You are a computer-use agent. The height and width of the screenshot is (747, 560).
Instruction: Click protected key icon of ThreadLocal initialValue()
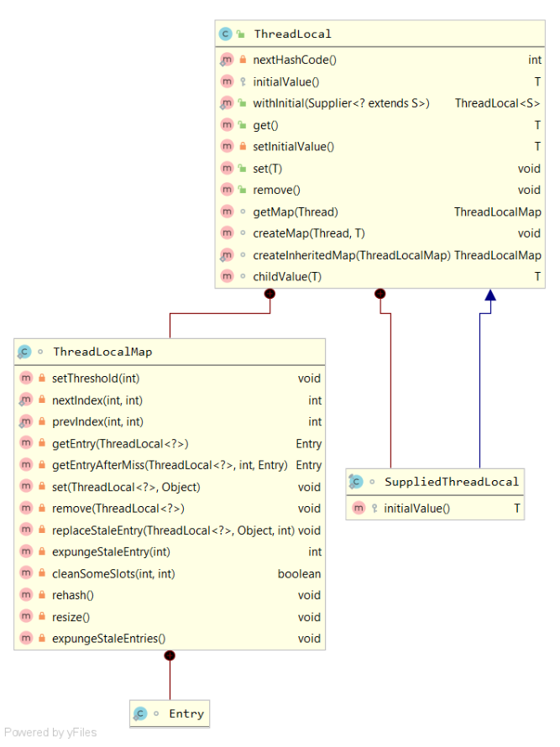[x=243, y=82]
